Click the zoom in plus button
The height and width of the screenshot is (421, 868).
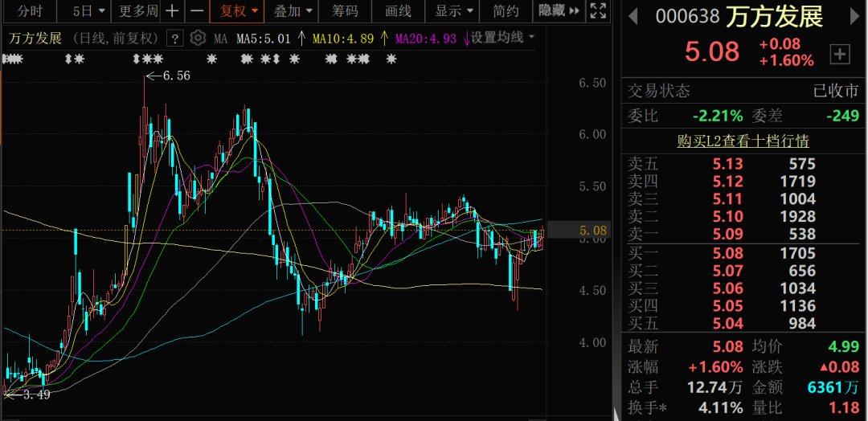(x=172, y=11)
